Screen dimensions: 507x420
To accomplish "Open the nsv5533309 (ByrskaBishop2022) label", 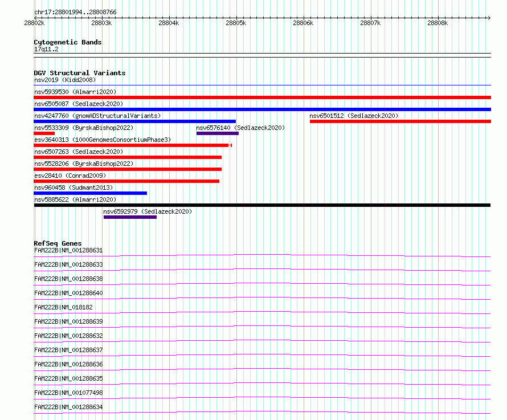I will pos(84,128).
